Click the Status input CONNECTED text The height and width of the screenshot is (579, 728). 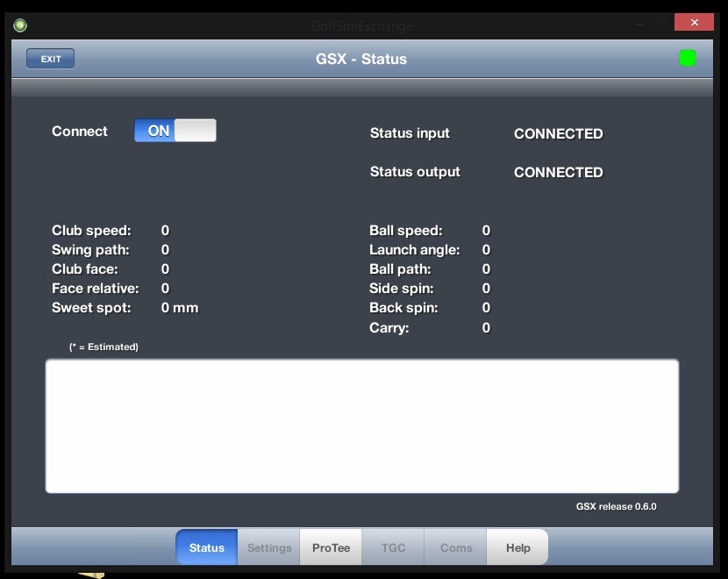point(558,134)
